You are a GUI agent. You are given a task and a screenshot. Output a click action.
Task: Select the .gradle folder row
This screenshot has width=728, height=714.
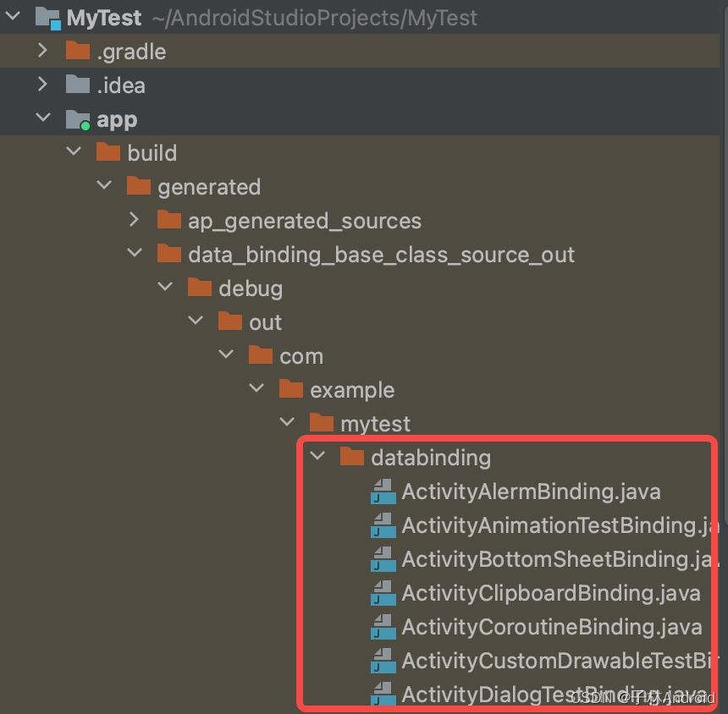(360, 51)
